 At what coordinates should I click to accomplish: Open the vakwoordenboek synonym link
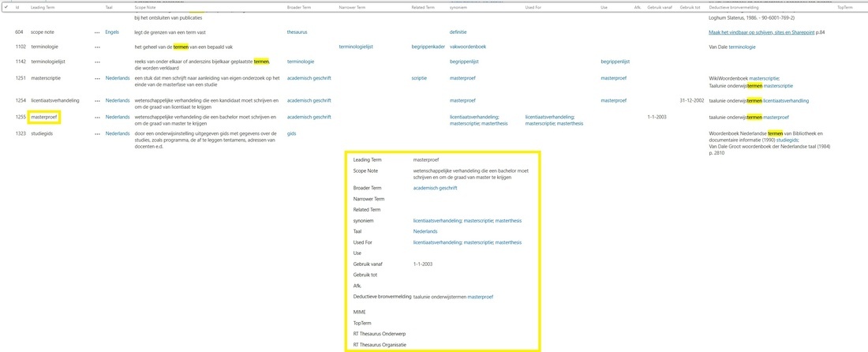pos(468,47)
